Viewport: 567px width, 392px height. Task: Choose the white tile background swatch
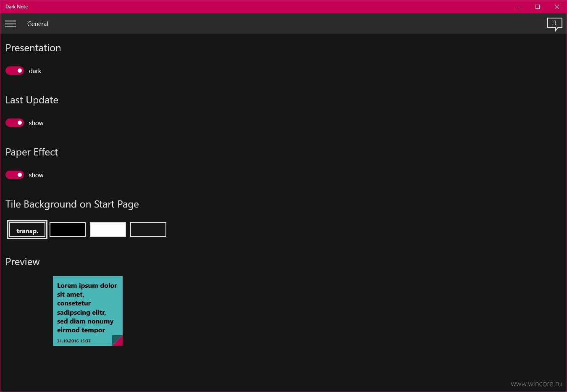(108, 230)
